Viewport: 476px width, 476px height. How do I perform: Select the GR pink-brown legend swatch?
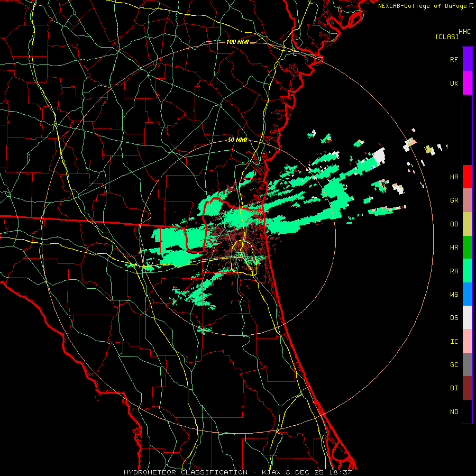(467, 200)
